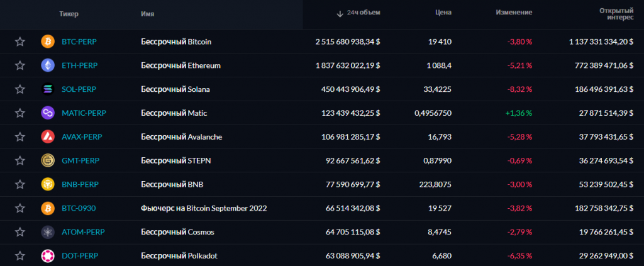Click the Имя column header
The height and width of the screenshot is (266, 644).
click(148, 13)
